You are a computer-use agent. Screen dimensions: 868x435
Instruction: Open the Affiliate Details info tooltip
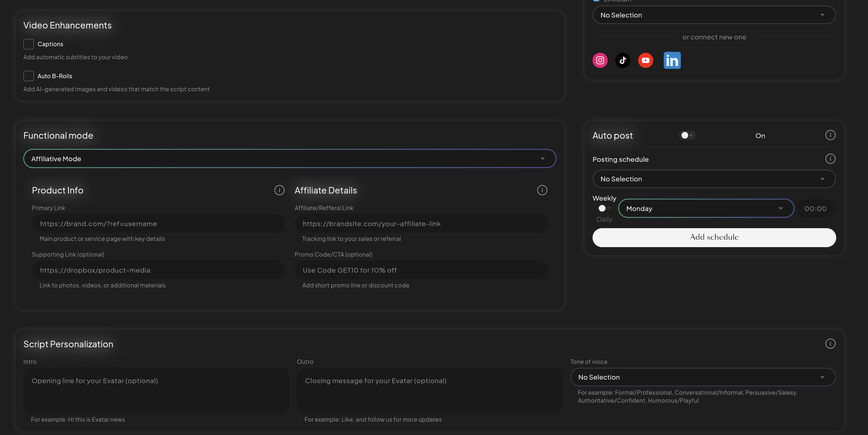(x=542, y=190)
